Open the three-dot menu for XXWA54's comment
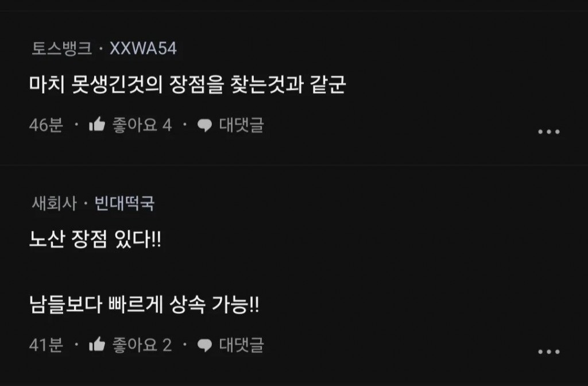Image resolution: width=588 pixels, height=386 pixels. [548, 132]
